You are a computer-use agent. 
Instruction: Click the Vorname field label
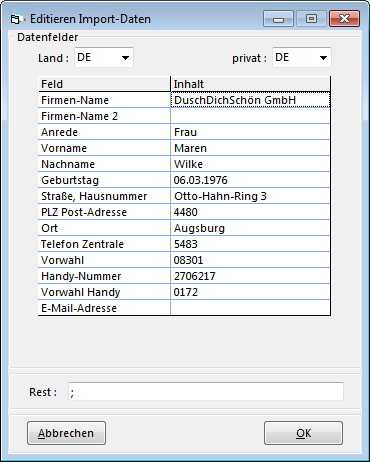pyautogui.click(x=104, y=148)
